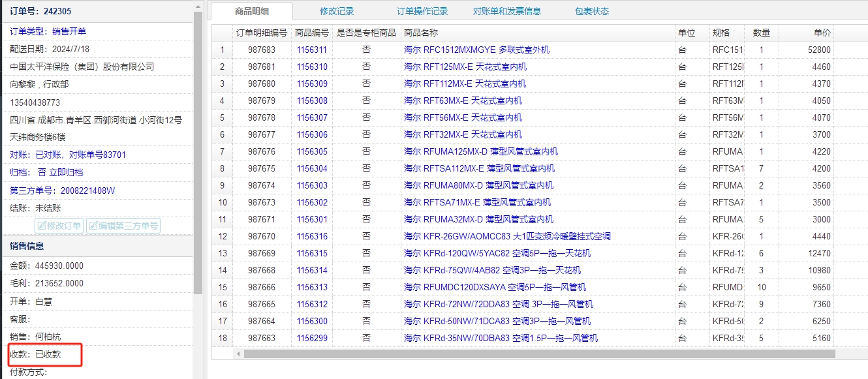Open 海尔 RFC1512MXMGYE 多联式室外机 product
The height and width of the screenshot is (379, 868).
click(x=476, y=50)
